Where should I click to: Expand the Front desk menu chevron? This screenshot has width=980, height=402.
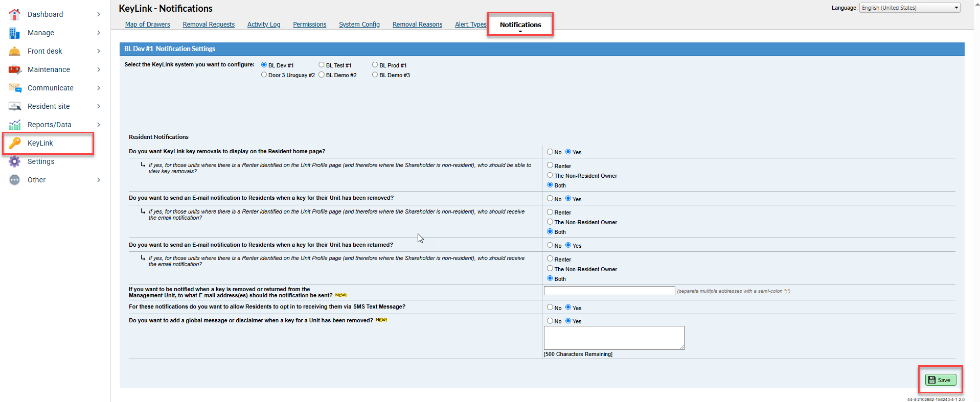tap(99, 51)
